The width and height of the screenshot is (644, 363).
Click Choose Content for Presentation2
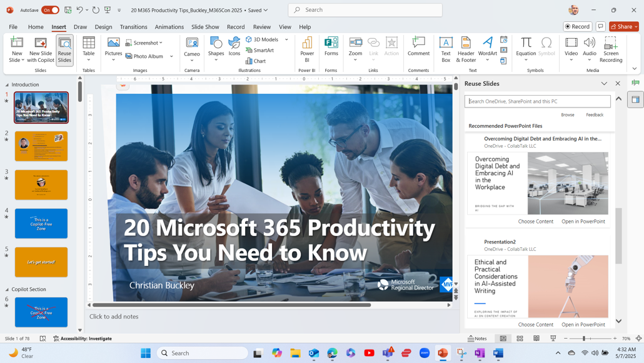click(536, 324)
